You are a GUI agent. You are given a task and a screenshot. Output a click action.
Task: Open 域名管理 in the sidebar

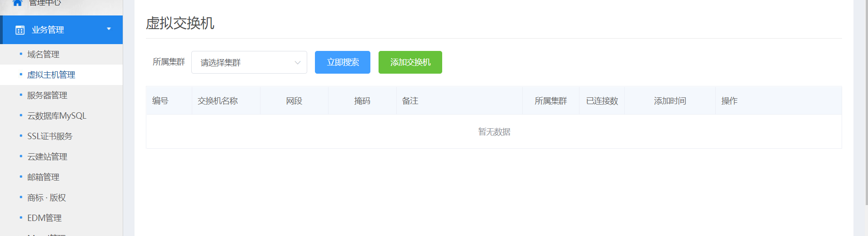tap(43, 55)
